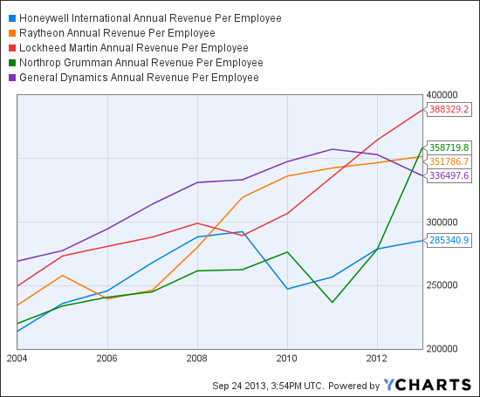Select Honeywell International Annual Revenue Per Employee label

tap(150, 18)
